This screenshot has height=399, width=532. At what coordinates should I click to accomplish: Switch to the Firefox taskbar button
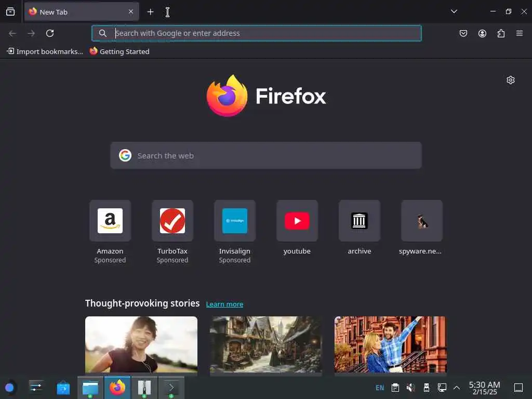117,388
